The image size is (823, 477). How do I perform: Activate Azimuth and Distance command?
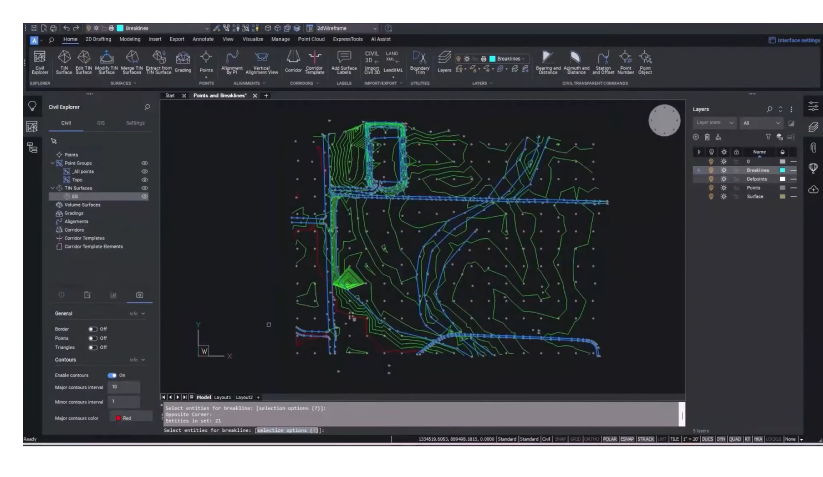(x=576, y=62)
